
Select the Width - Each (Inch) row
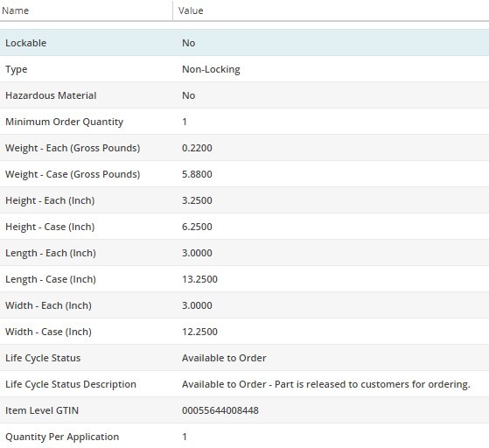245,305
